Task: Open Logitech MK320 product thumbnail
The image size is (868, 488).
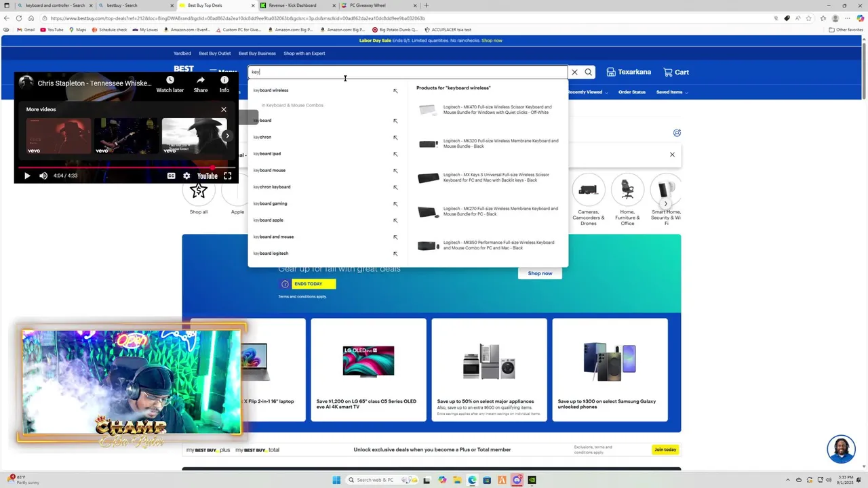Action: [428, 144]
